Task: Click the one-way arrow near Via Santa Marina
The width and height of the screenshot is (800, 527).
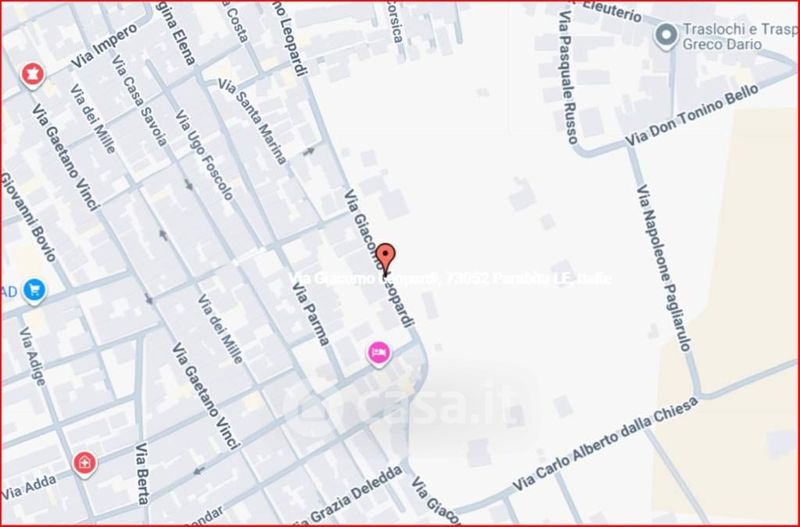Action: [309, 151]
